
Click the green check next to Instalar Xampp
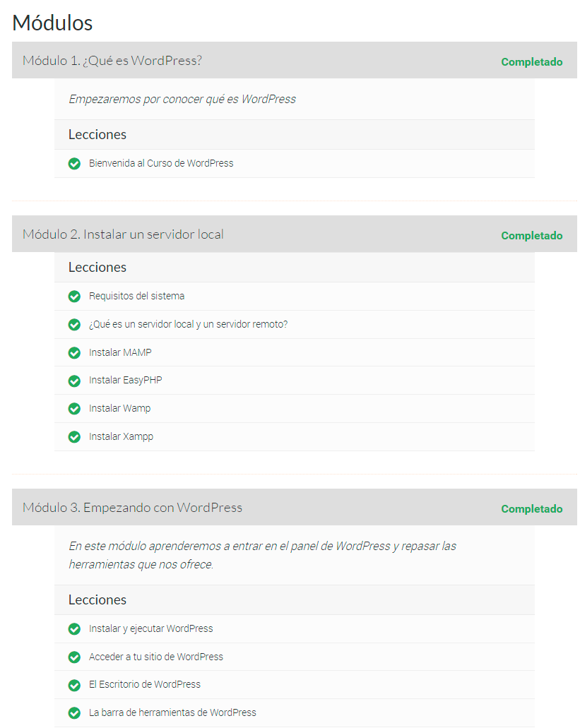(x=74, y=437)
